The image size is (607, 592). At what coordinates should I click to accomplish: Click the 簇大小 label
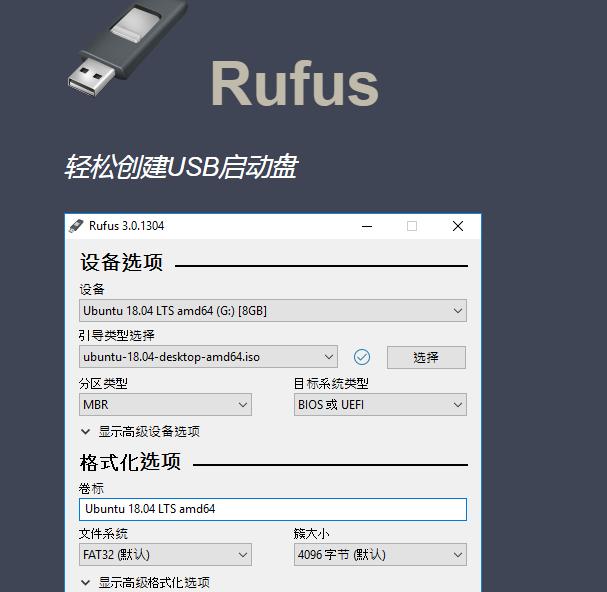pos(312,534)
